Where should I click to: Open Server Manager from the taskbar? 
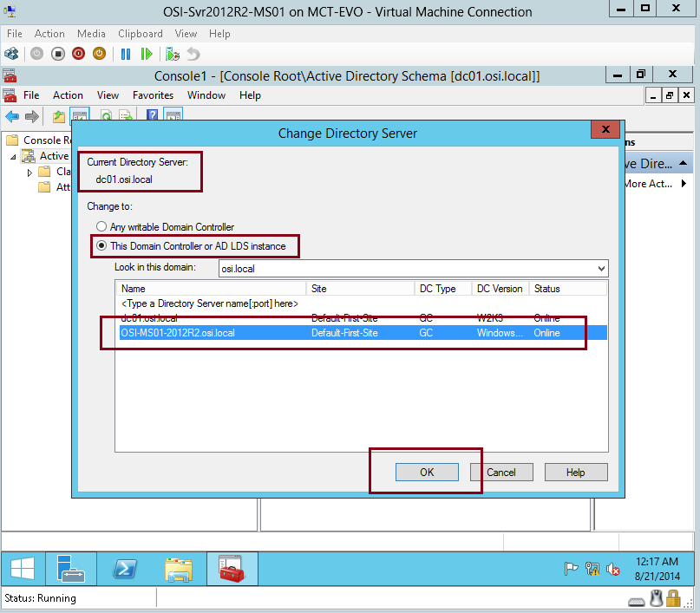point(70,569)
